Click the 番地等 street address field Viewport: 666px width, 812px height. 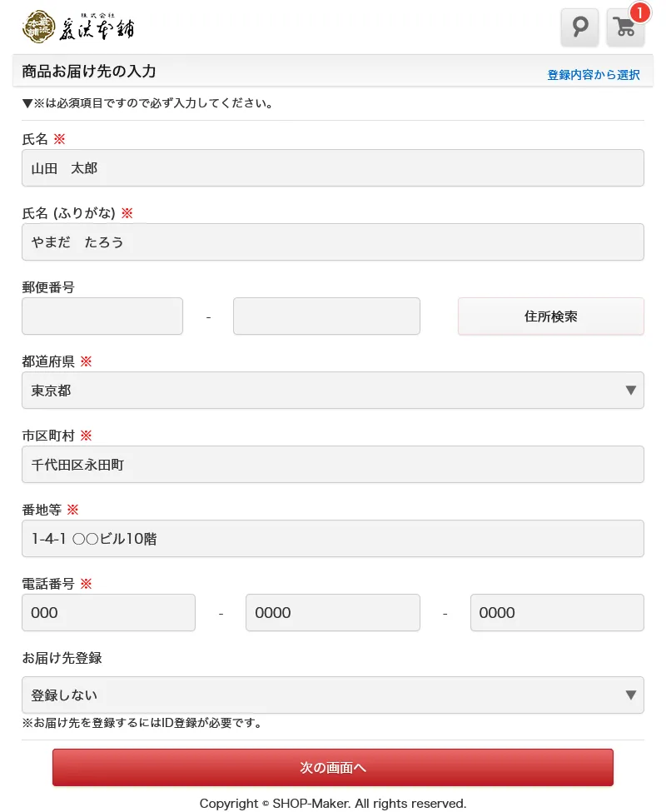click(333, 538)
